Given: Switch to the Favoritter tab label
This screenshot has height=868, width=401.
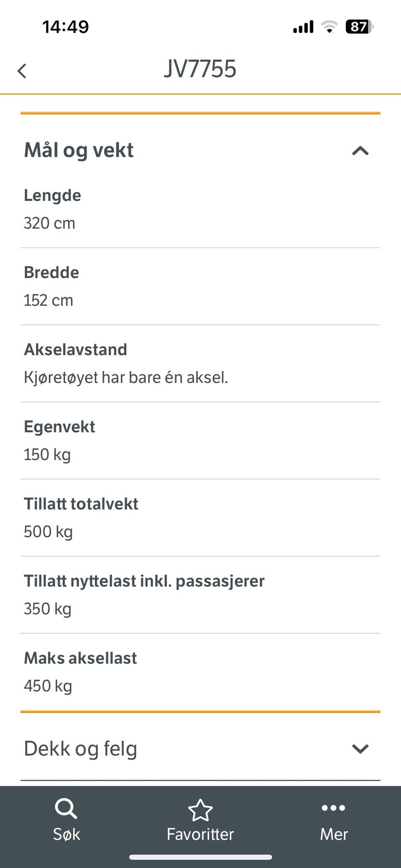Looking at the screenshot, I should (200, 834).
